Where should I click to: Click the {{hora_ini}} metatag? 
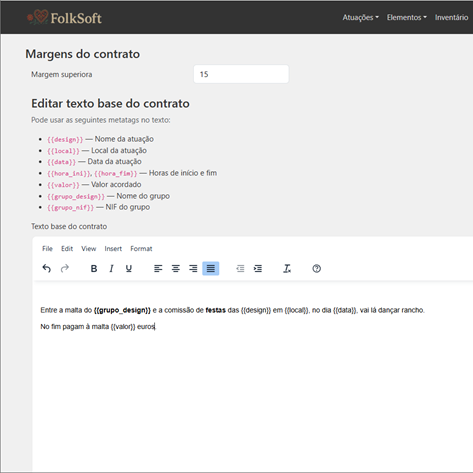pyautogui.click(x=69, y=174)
